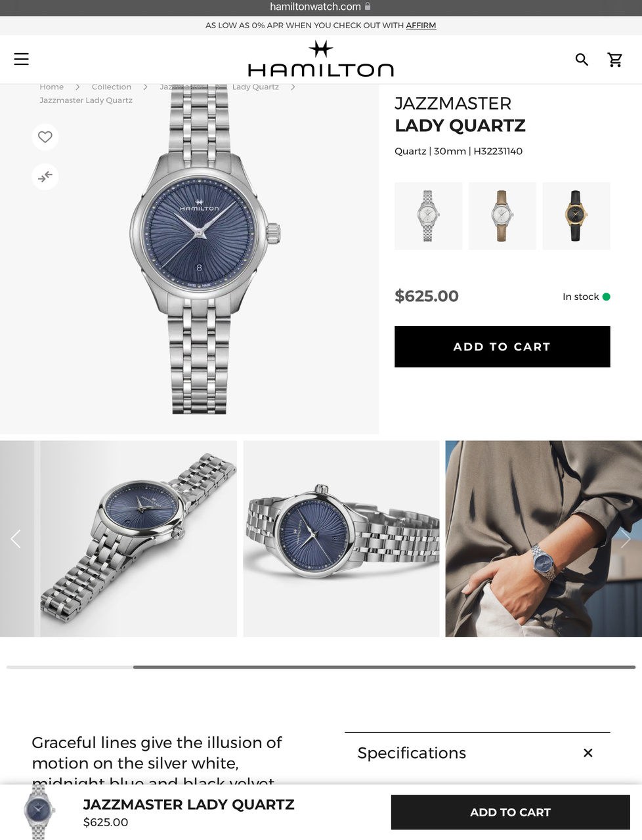Click ADD TO CART in sticky bottom bar
Image resolution: width=642 pixels, height=840 pixels.
(511, 812)
